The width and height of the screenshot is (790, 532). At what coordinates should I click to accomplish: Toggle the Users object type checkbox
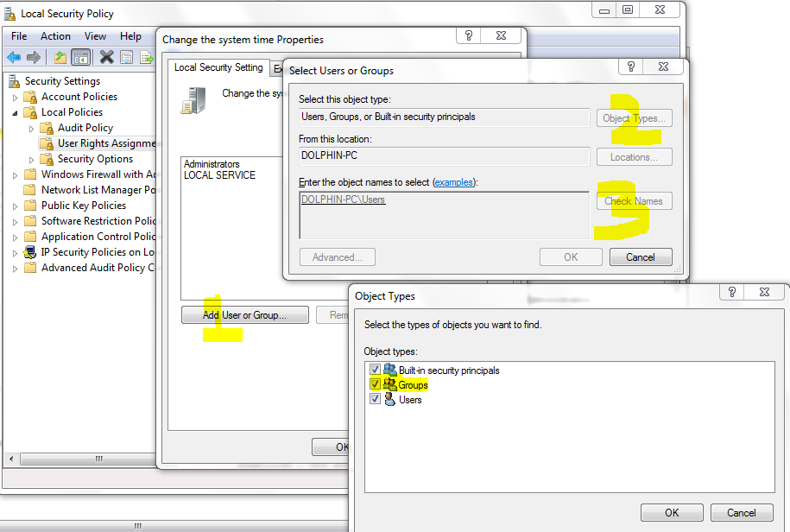[x=375, y=400]
